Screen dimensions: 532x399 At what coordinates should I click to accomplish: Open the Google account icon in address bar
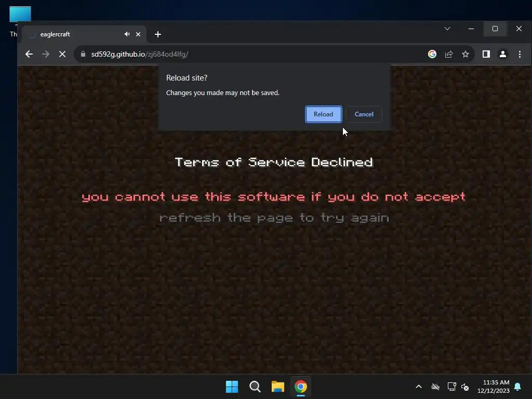[x=432, y=54]
